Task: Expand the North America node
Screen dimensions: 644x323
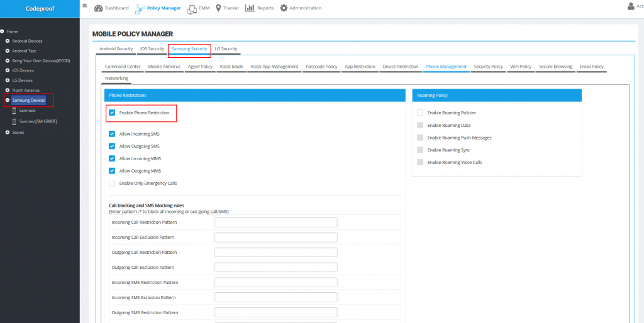Action: coord(8,90)
